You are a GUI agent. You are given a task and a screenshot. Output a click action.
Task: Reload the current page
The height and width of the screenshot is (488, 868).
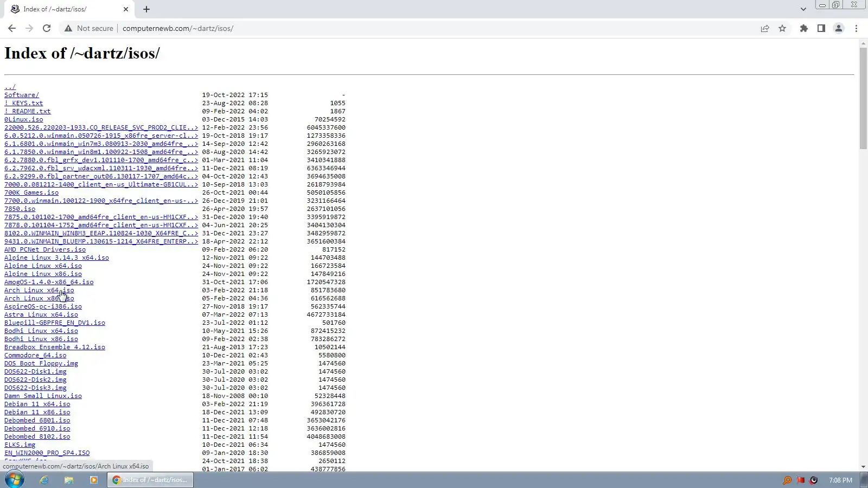point(47,28)
